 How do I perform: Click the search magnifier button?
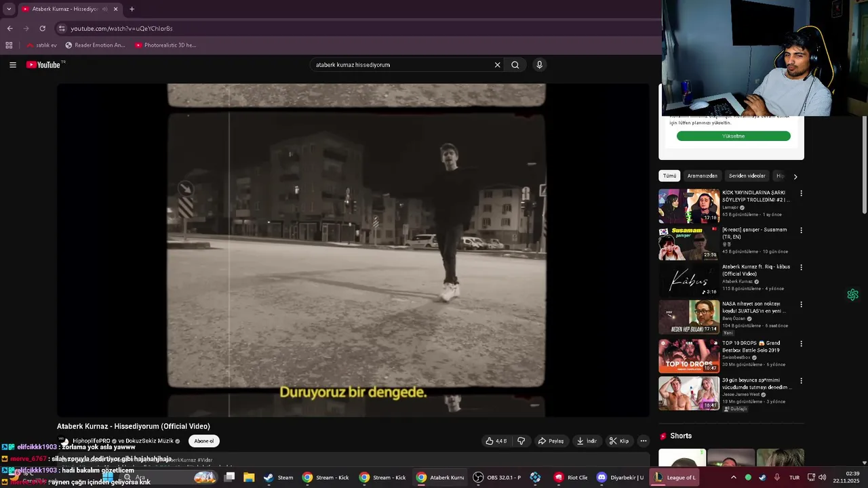tap(515, 65)
